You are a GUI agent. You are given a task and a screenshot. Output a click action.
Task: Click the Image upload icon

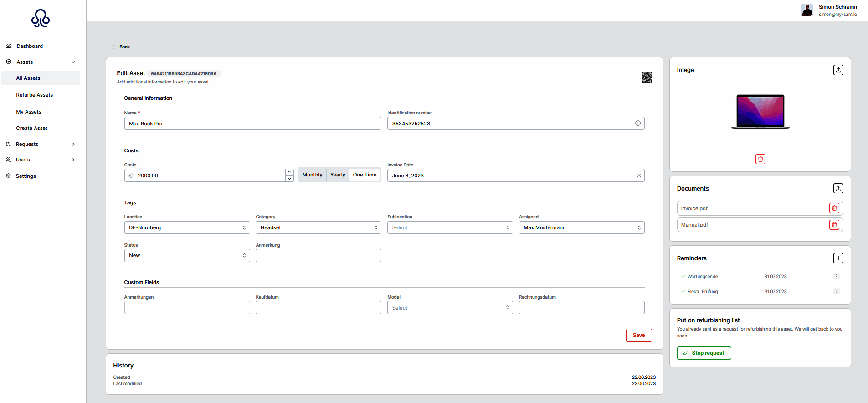(x=838, y=70)
